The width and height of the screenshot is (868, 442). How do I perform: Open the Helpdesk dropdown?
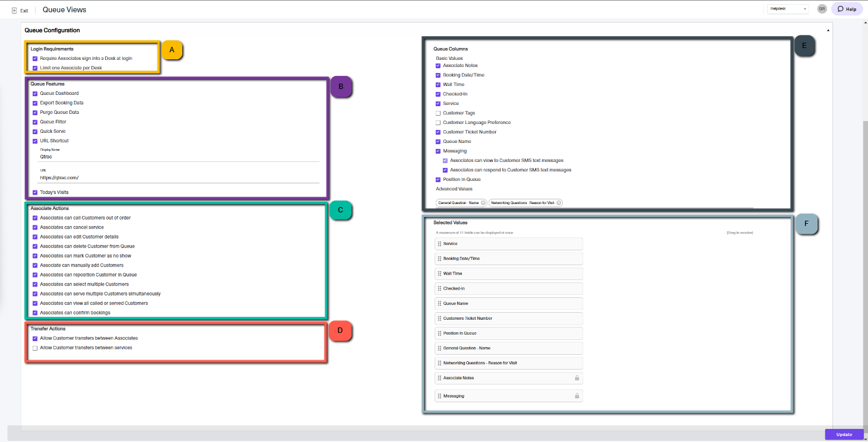coord(788,9)
